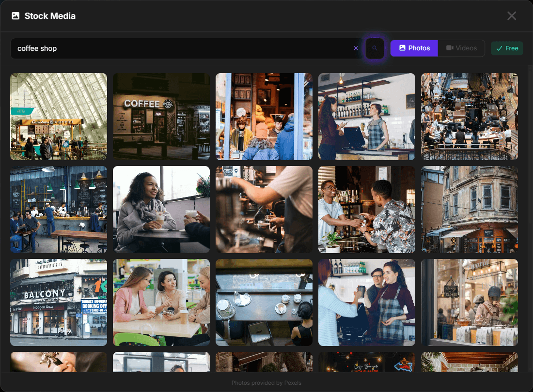Switch to the Photos tab

pos(414,48)
